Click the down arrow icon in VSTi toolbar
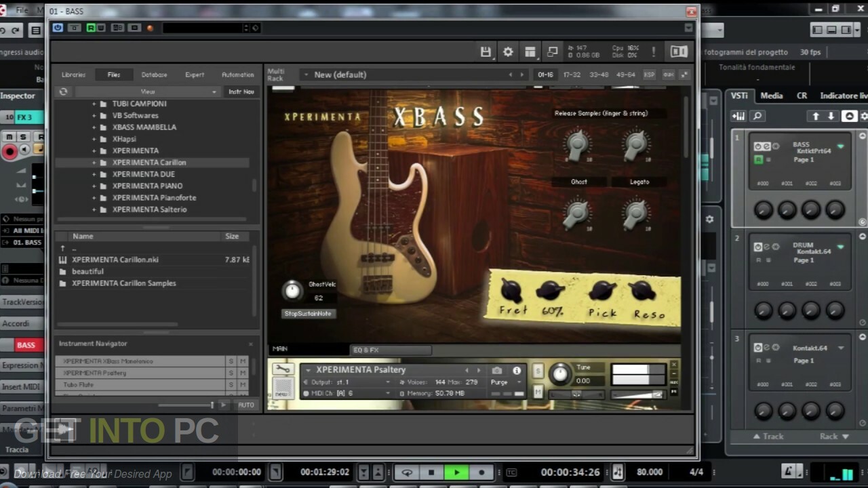Viewport: 868px width, 488px height. (x=831, y=117)
